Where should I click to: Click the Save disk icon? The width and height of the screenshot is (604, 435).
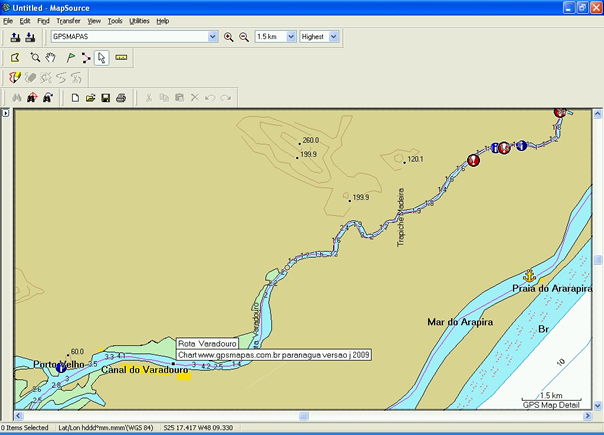(x=105, y=98)
